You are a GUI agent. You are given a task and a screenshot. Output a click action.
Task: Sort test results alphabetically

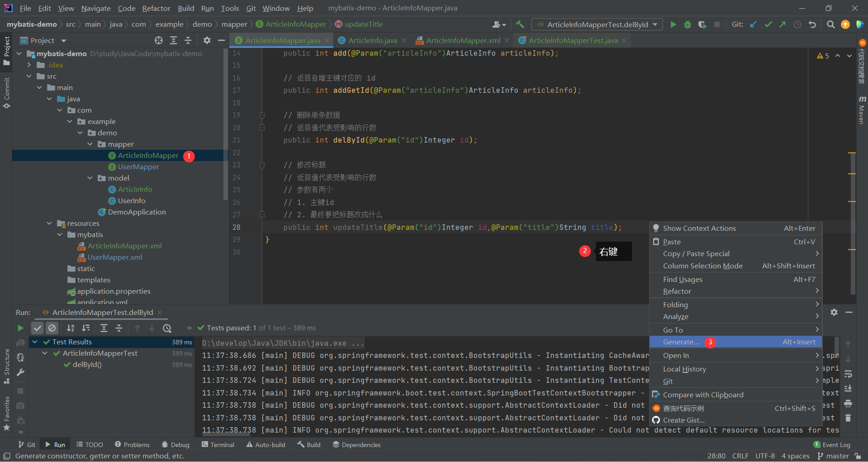[71, 328]
